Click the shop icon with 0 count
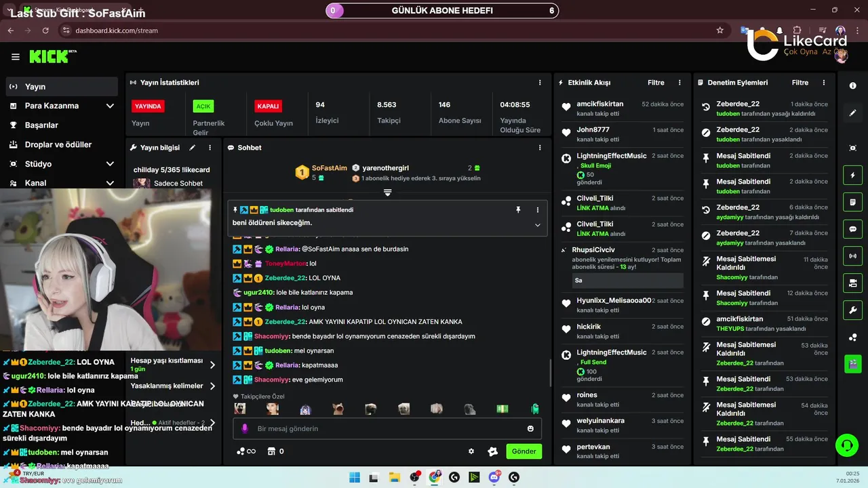 [275, 451]
